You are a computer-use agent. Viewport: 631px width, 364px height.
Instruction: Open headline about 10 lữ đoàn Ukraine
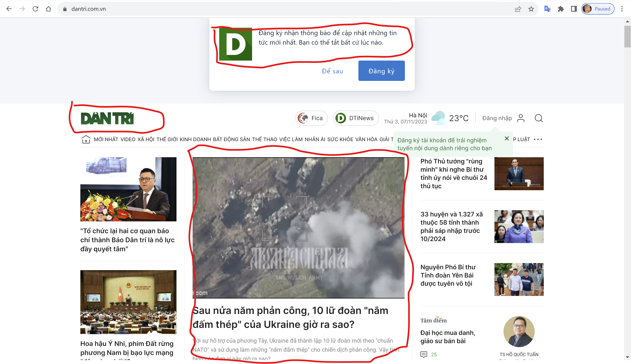click(x=290, y=318)
